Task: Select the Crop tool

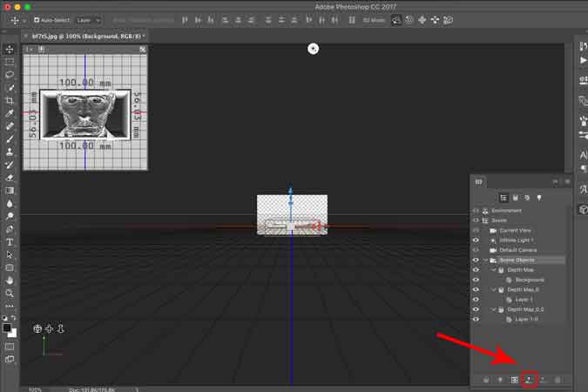Action: pyautogui.click(x=10, y=101)
